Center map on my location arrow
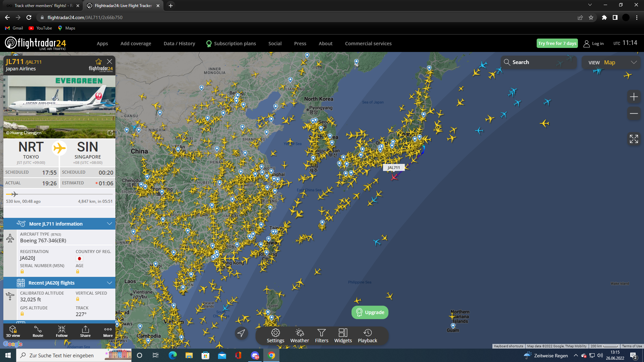 coord(241,333)
